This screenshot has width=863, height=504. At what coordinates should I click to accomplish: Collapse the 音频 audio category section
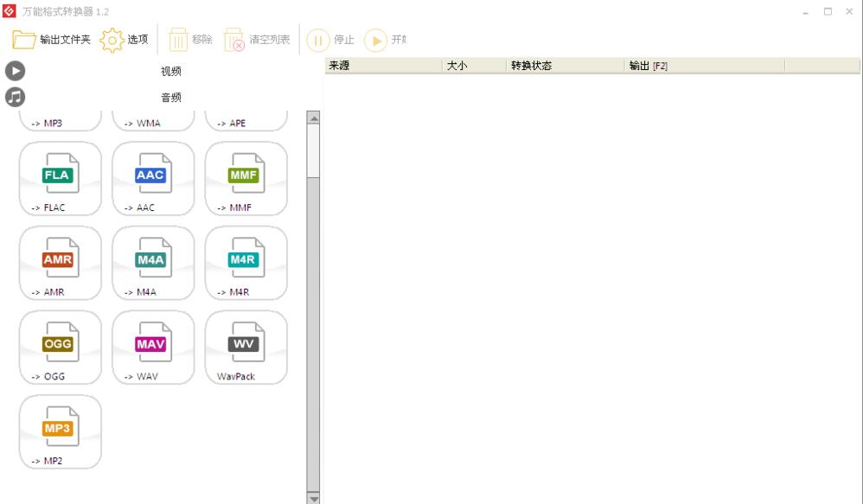(170, 97)
